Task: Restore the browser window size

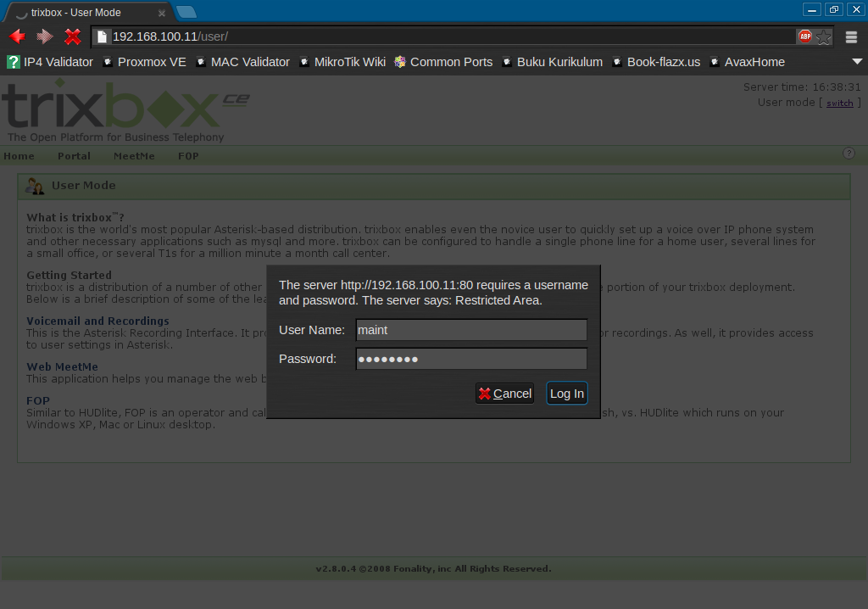Action: pos(834,9)
